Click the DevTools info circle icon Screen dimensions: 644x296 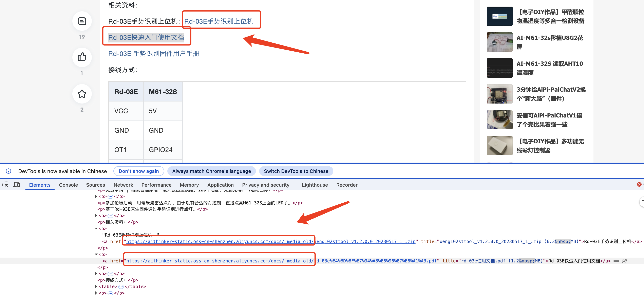coord(8,171)
